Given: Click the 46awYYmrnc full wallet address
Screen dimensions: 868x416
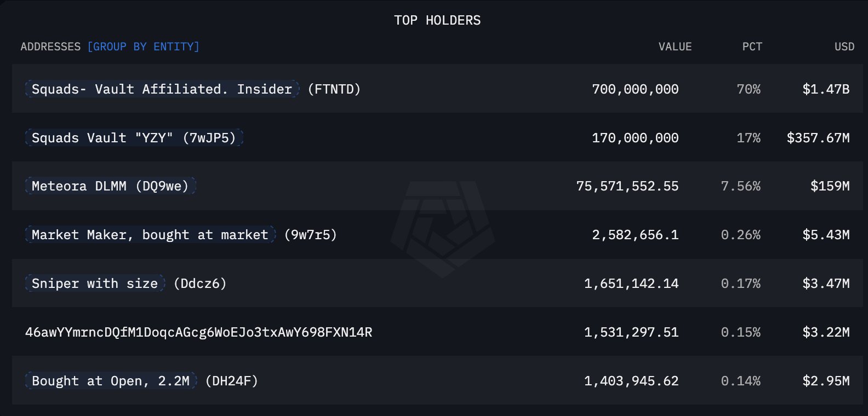Looking at the screenshot, I should (x=198, y=332).
